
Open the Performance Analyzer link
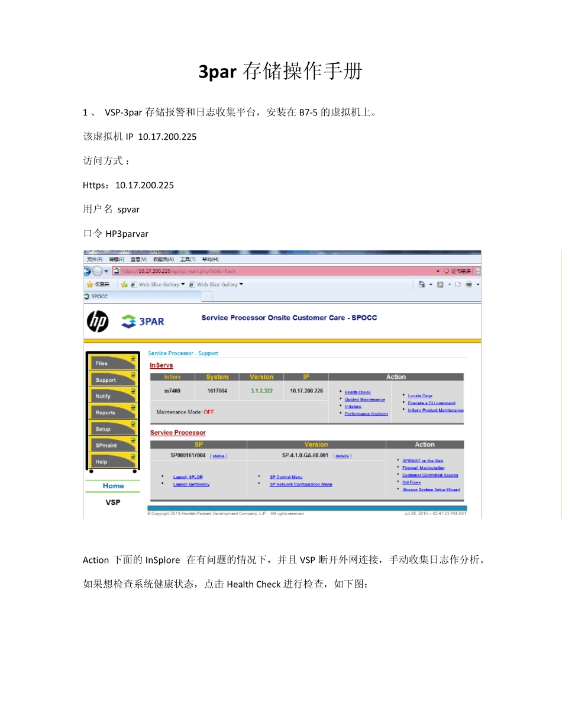[x=367, y=414]
